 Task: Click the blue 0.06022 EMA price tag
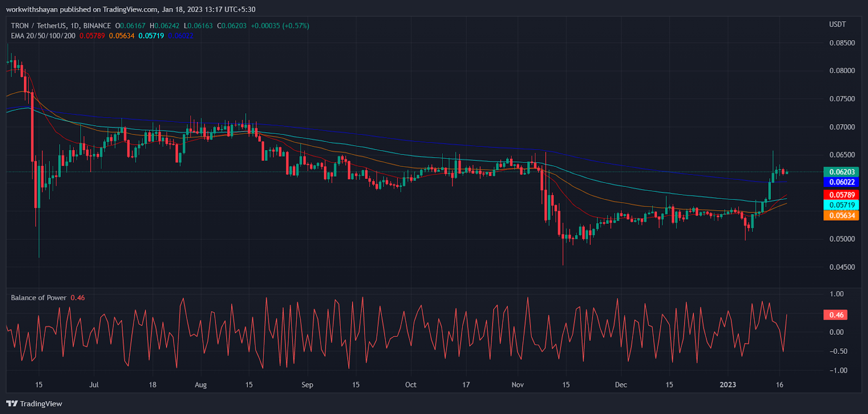click(x=841, y=182)
